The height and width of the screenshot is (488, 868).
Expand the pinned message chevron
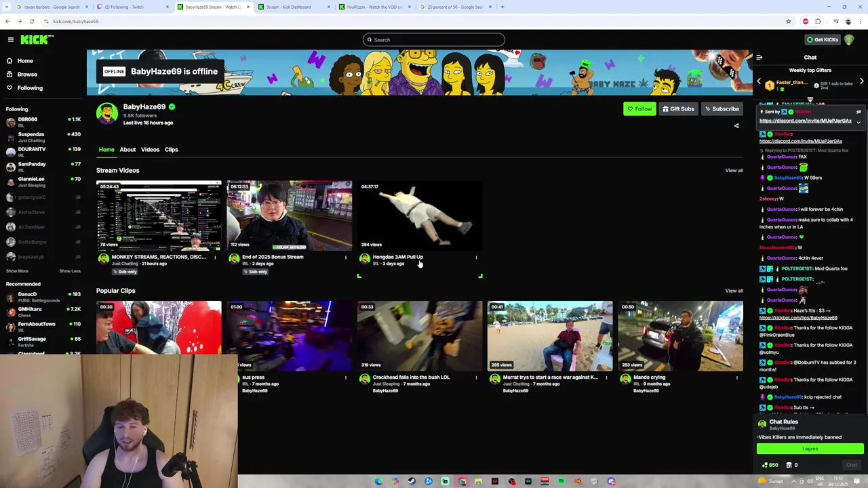coord(859,123)
